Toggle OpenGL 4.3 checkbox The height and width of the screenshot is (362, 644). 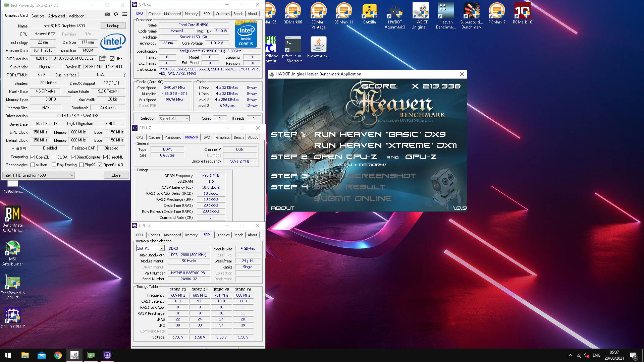click(x=100, y=165)
